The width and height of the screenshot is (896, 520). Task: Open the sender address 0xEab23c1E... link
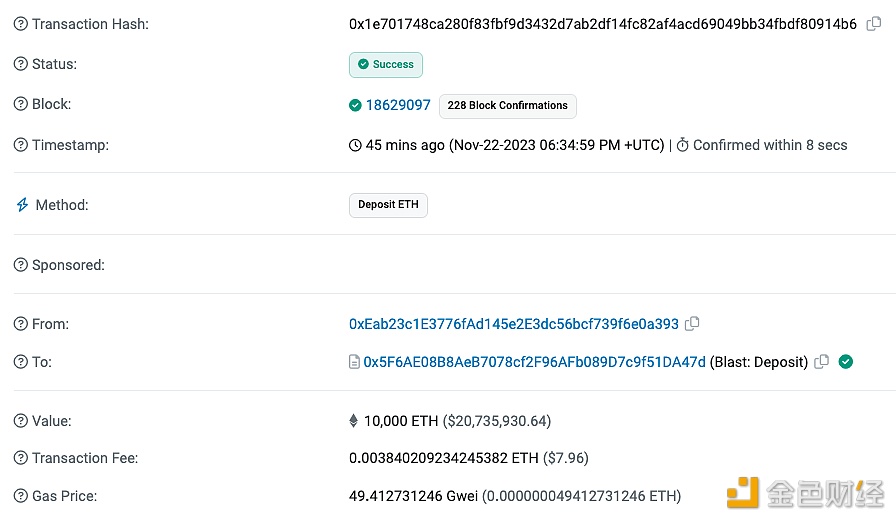pyautogui.click(x=514, y=324)
